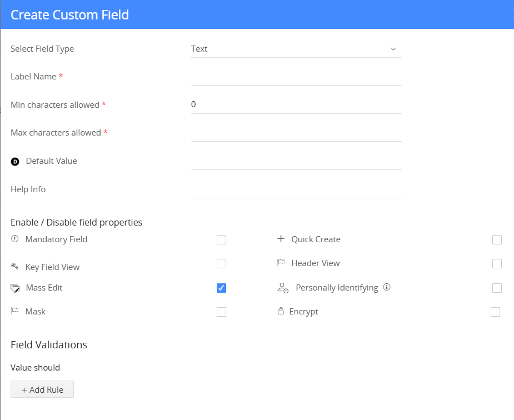514x420 pixels.
Task: Click the Quick Create plus icon
Action: point(281,239)
